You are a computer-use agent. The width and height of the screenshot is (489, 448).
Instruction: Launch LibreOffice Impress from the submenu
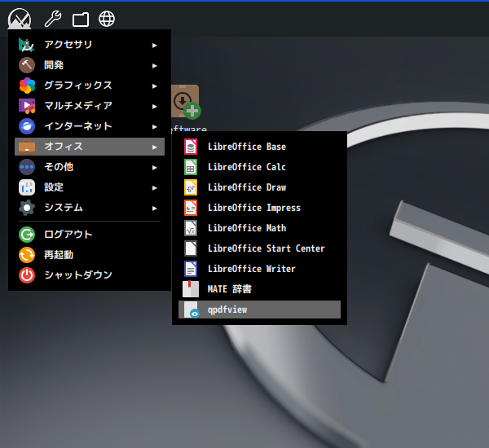[259, 208]
